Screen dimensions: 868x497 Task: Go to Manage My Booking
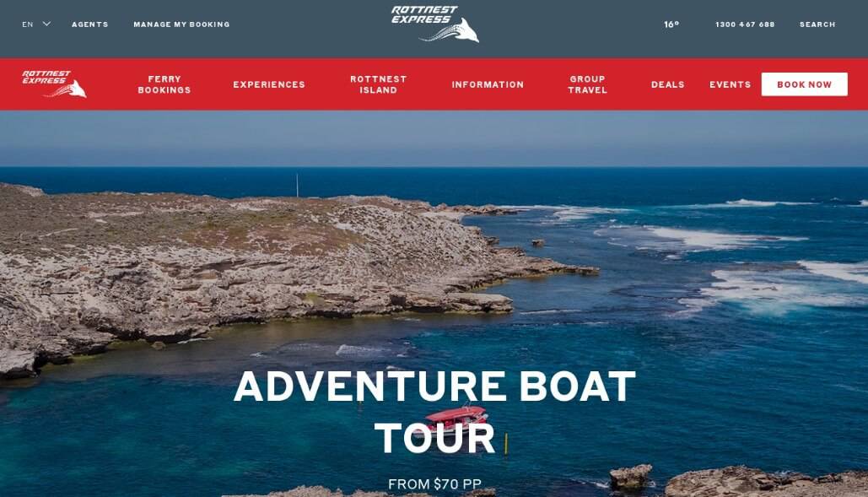[181, 24]
